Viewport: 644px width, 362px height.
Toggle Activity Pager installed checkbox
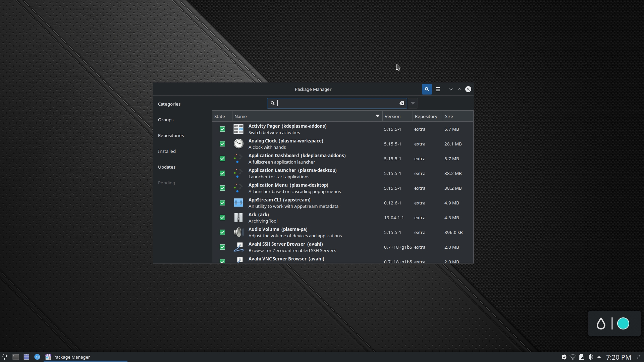[x=222, y=129]
